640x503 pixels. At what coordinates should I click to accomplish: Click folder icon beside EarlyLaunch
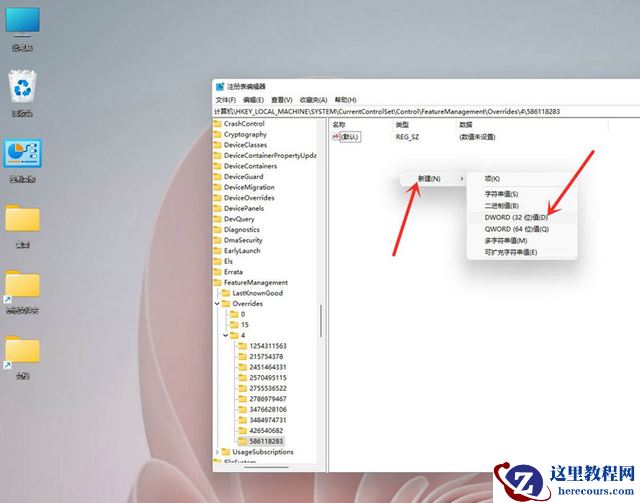(x=218, y=251)
